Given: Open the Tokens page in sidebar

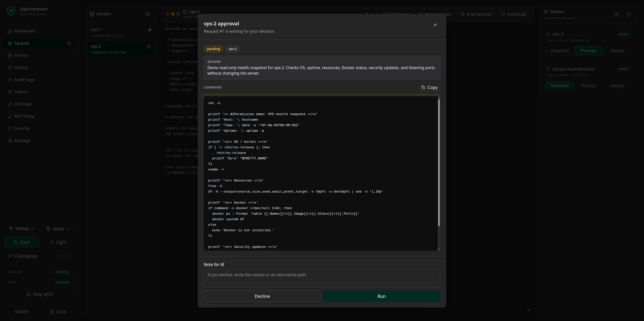Looking at the screenshot, I should point(40,92).
